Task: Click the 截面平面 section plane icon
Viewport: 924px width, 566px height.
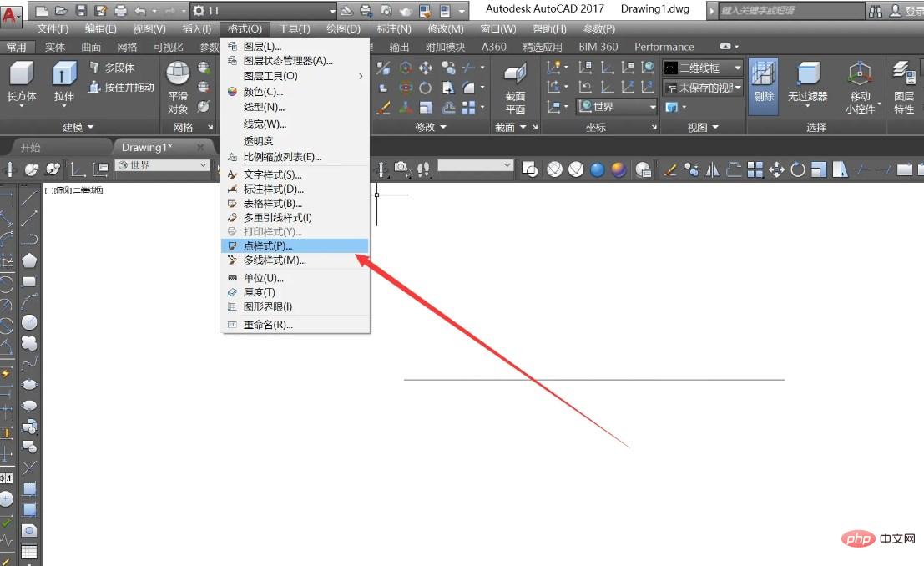Action: pyautogui.click(x=515, y=73)
